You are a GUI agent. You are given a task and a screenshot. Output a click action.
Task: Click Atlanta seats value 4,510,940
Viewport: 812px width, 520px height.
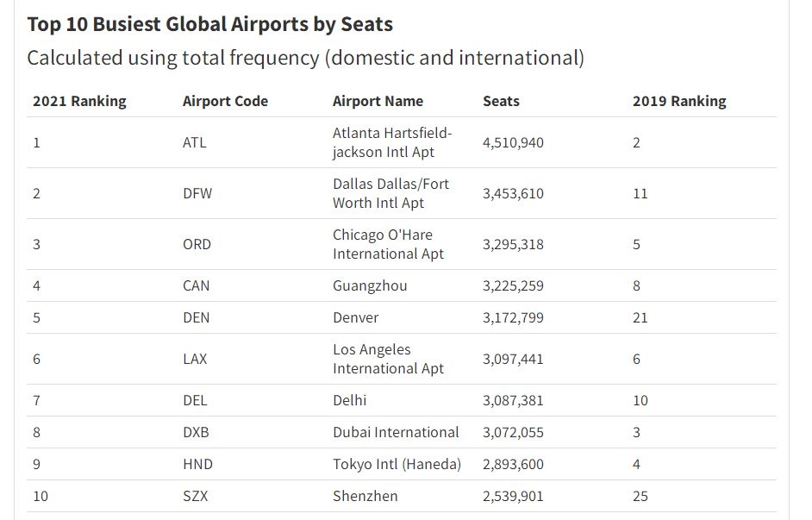pos(513,142)
